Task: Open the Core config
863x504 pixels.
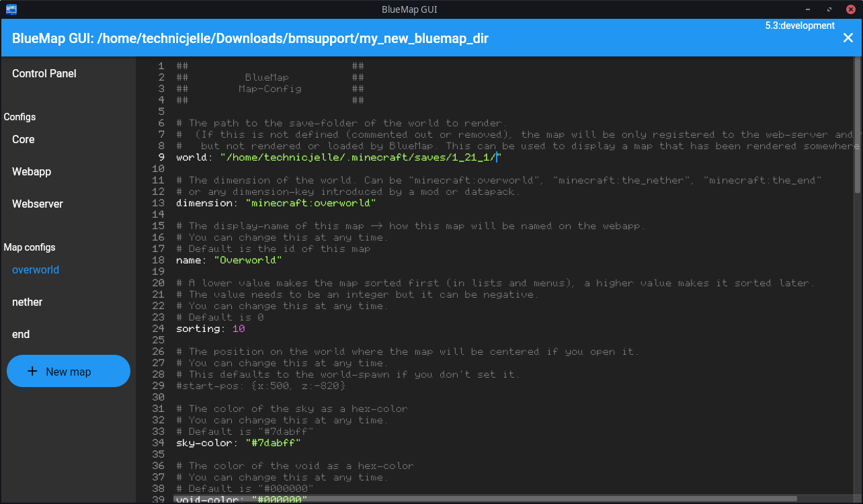Action: [x=24, y=140]
